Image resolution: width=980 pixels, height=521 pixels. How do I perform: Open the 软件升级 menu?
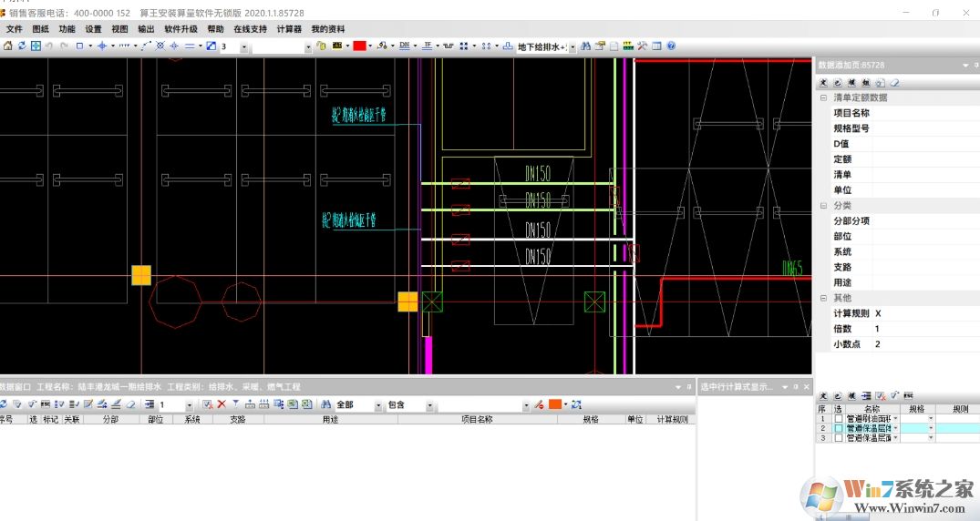click(181, 29)
